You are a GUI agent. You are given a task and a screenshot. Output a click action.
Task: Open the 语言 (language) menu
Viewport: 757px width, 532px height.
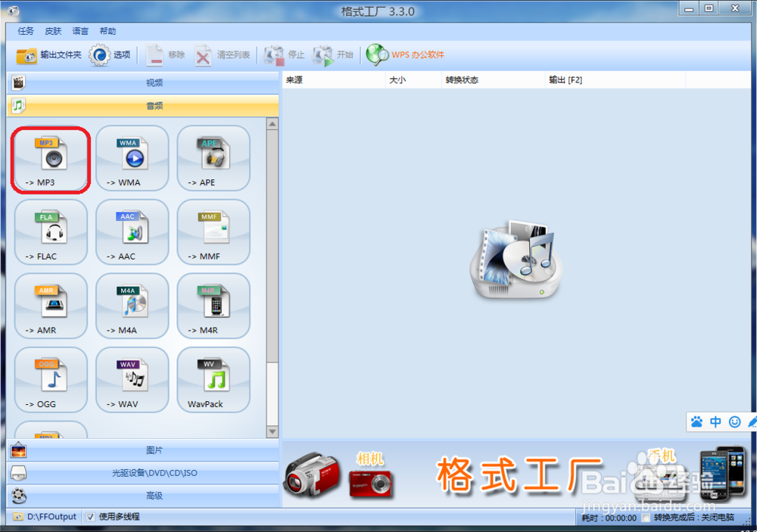pos(80,31)
